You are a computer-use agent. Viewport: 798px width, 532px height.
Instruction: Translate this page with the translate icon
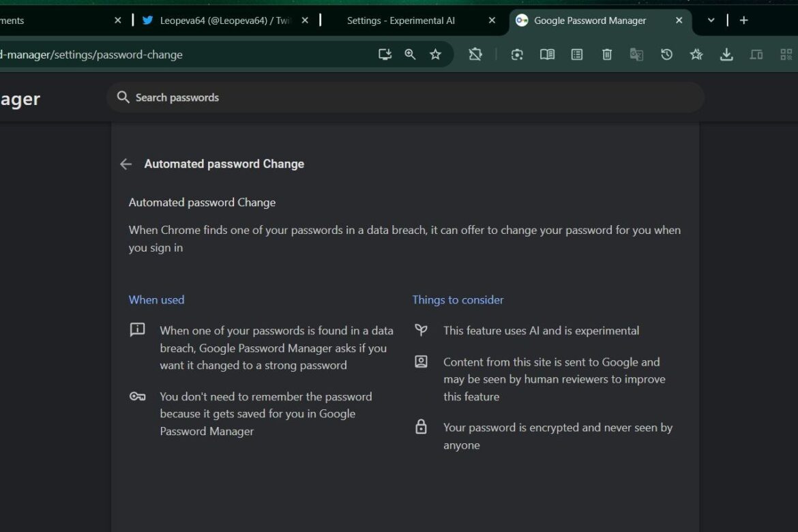pyautogui.click(x=636, y=54)
